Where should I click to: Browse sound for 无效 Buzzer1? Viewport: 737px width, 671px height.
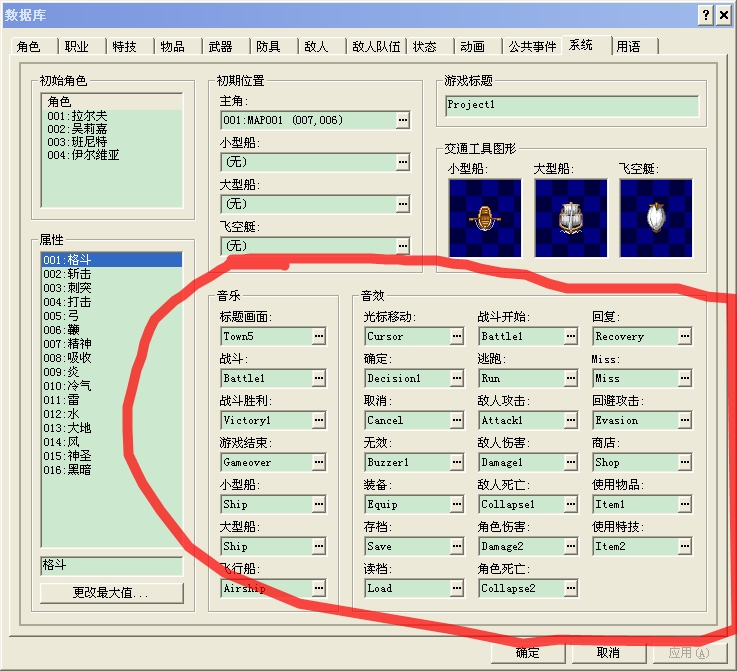[456, 462]
